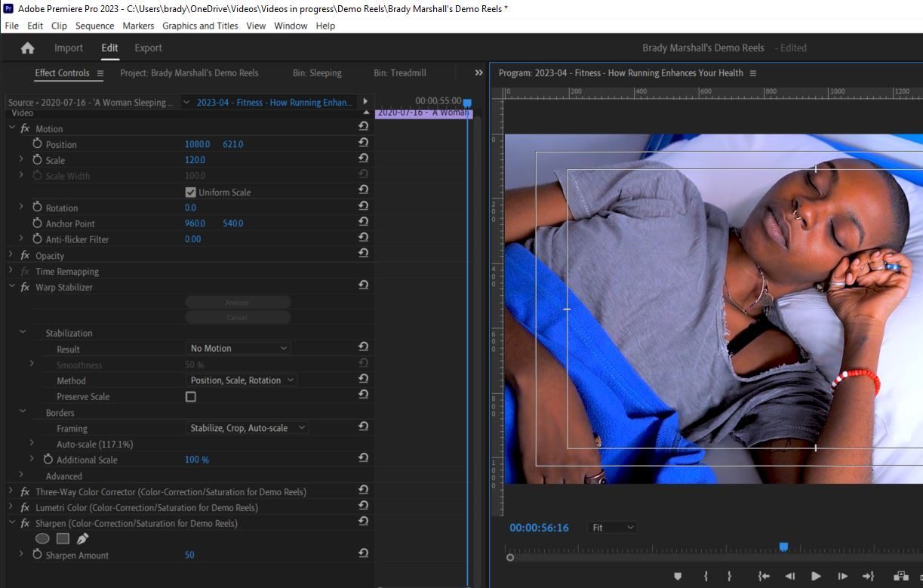Open the Graphics and Titles menu

tap(200, 26)
